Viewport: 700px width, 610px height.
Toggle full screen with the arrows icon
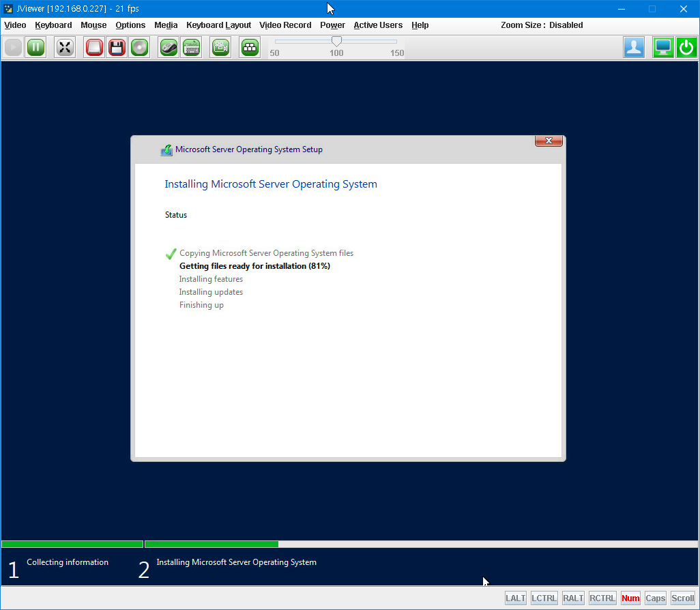point(65,47)
